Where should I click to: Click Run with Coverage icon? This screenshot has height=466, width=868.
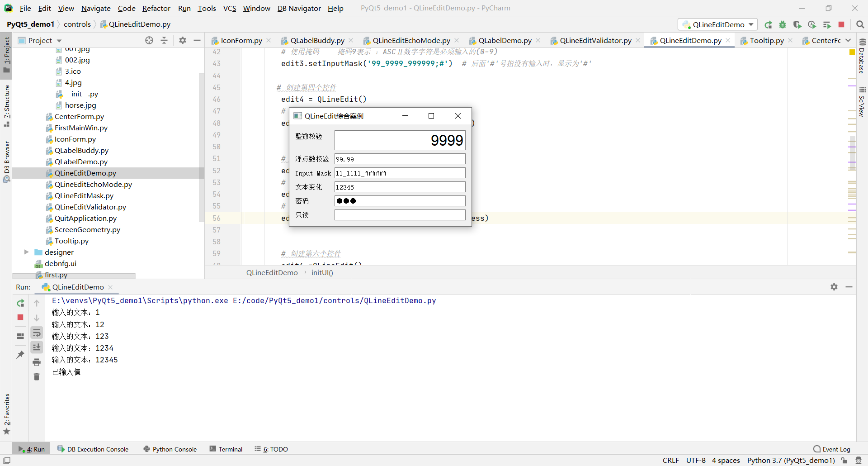[797, 24]
